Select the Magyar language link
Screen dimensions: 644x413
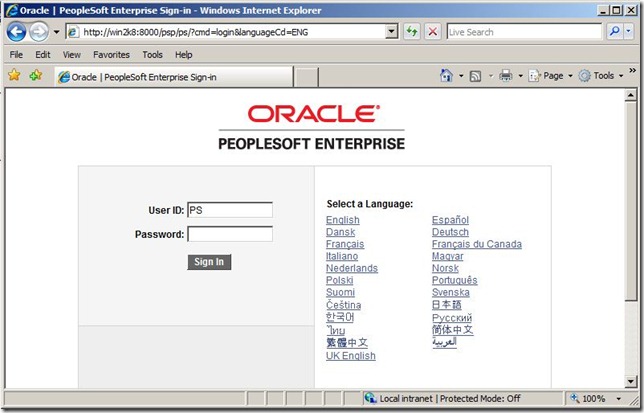click(447, 256)
